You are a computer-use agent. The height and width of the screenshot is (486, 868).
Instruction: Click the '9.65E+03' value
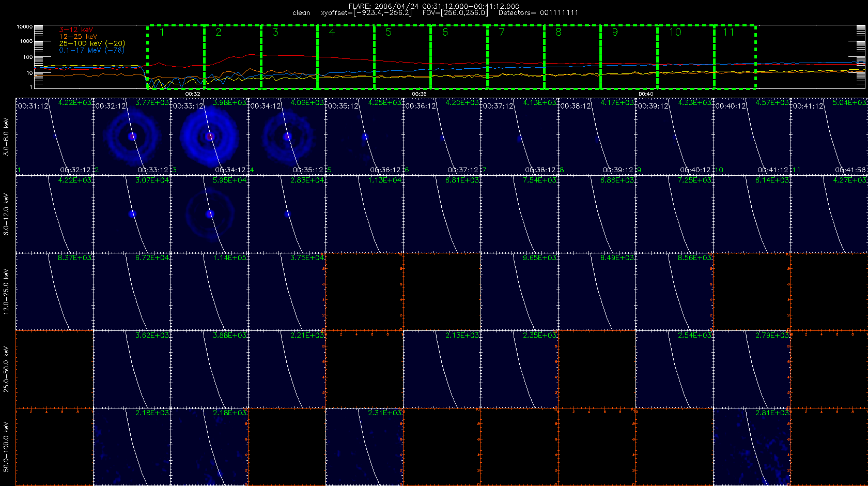tap(540, 258)
